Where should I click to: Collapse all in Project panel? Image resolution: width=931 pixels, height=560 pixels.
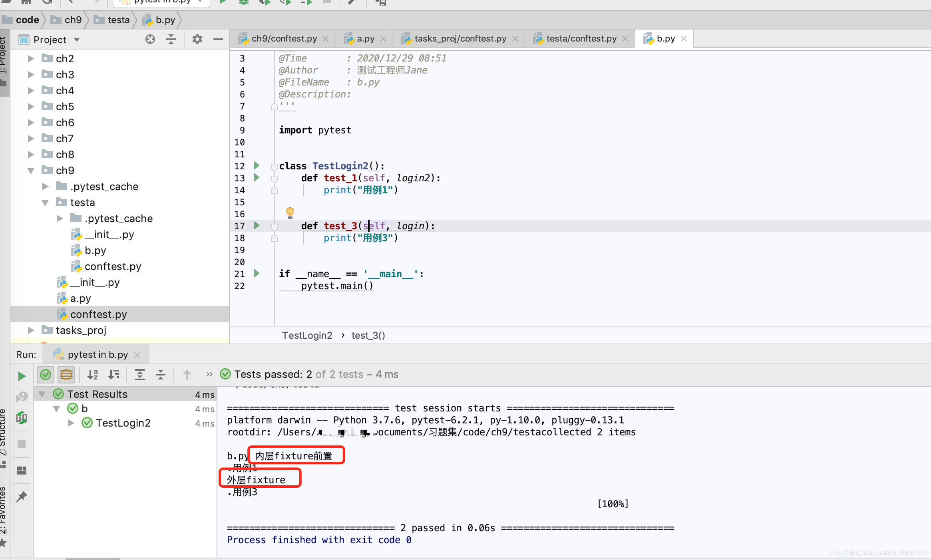tap(171, 39)
